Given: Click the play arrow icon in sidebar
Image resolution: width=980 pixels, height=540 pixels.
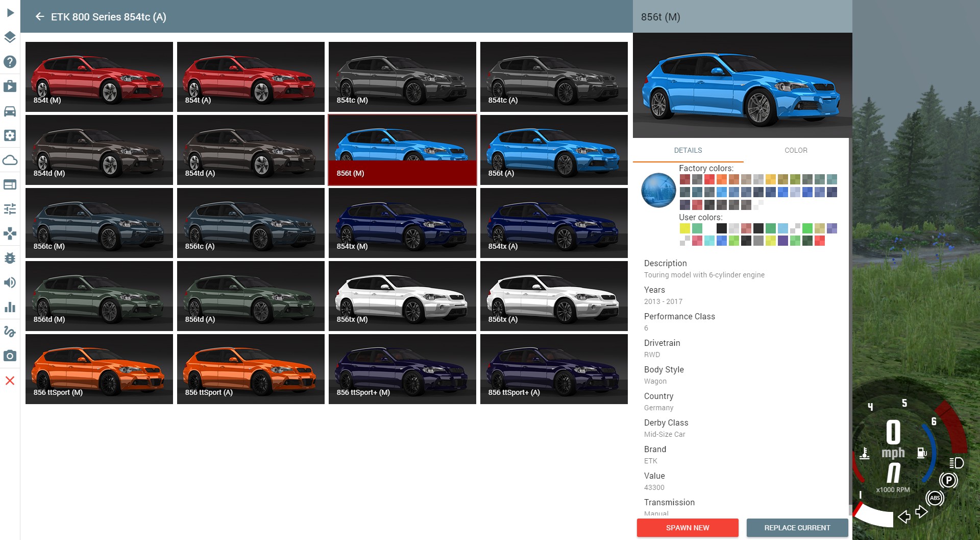Looking at the screenshot, I should point(10,13).
